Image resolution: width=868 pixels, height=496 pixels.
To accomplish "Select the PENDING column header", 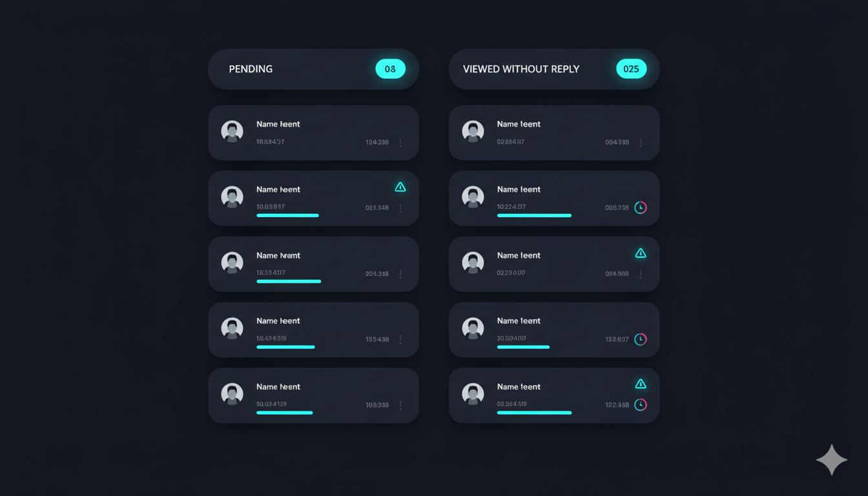I will [251, 69].
